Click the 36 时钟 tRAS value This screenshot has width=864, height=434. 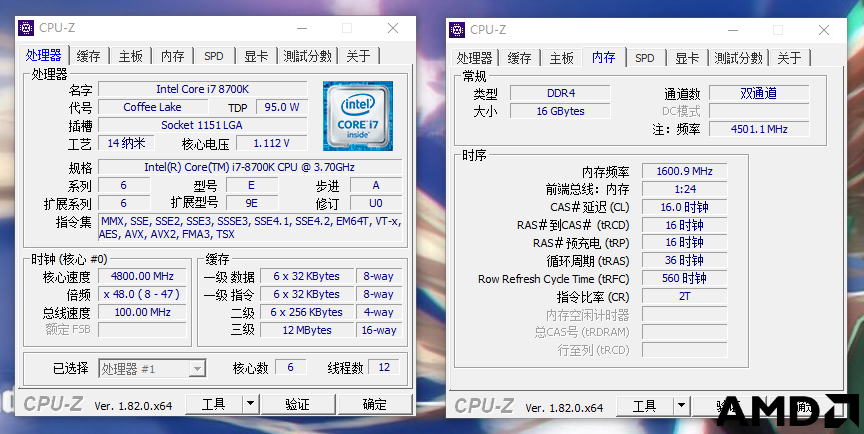point(684,261)
